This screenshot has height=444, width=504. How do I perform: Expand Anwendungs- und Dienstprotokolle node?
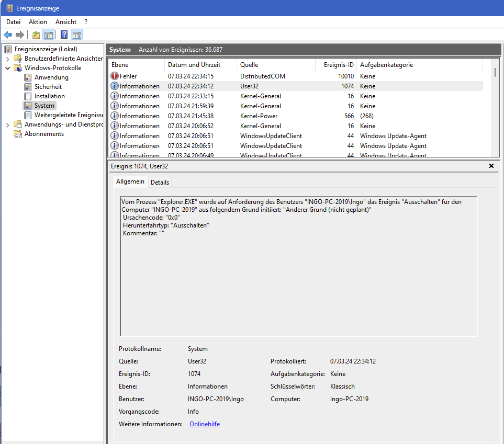pos(7,124)
